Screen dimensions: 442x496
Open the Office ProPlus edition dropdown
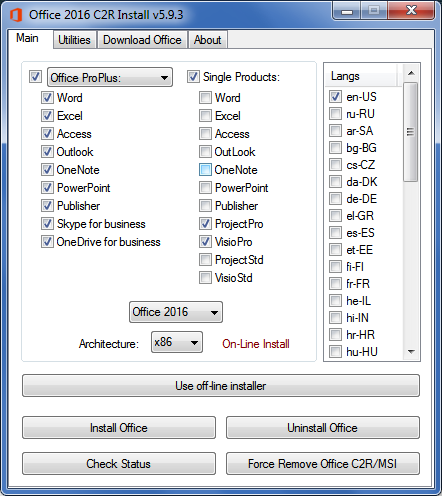[110, 77]
